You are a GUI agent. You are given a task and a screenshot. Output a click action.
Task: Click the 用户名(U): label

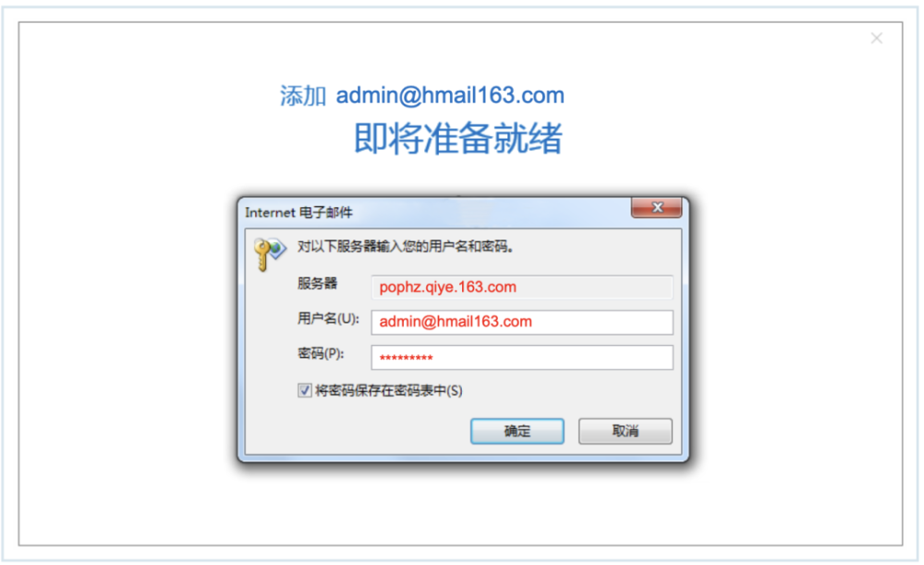[328, 318]
